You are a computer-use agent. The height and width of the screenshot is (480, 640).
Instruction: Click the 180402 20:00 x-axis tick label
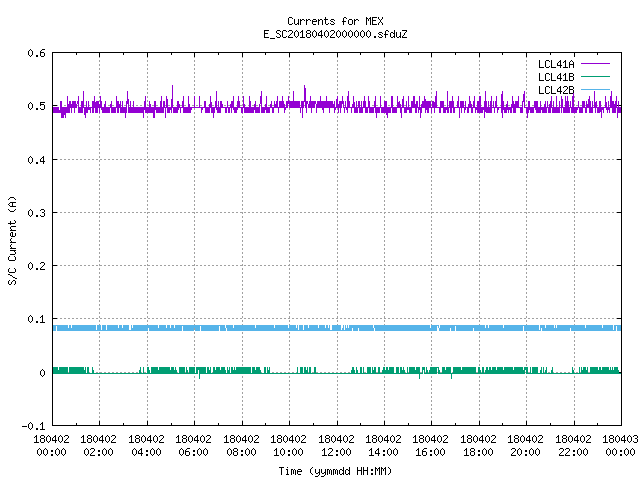click(x=525, y=446)
